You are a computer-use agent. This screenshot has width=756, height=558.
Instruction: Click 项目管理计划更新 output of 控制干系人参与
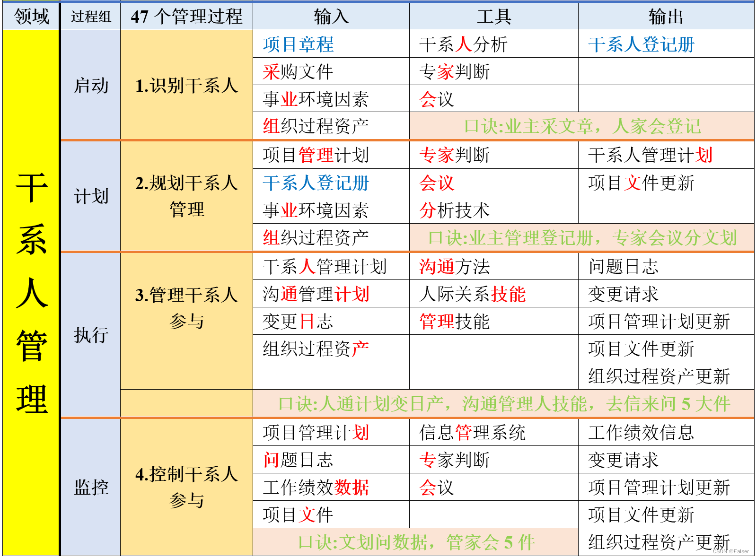tap(666, 487)
